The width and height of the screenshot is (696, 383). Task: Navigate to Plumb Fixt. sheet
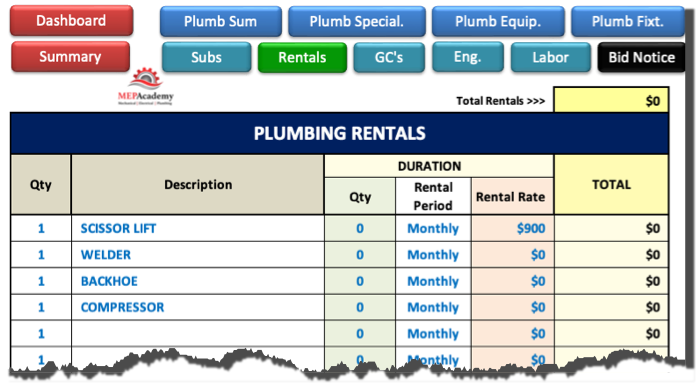pos(627,21)
